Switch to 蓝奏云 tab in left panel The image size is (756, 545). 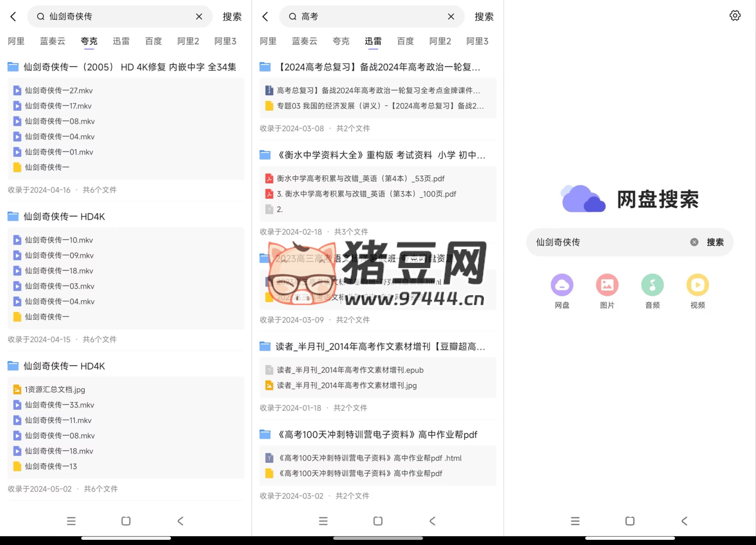pyautogui.click(x=53, y=41)
